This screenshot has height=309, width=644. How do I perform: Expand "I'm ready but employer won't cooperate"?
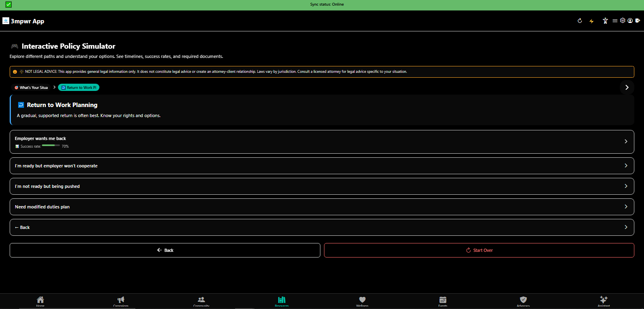(x=322, y=166)
